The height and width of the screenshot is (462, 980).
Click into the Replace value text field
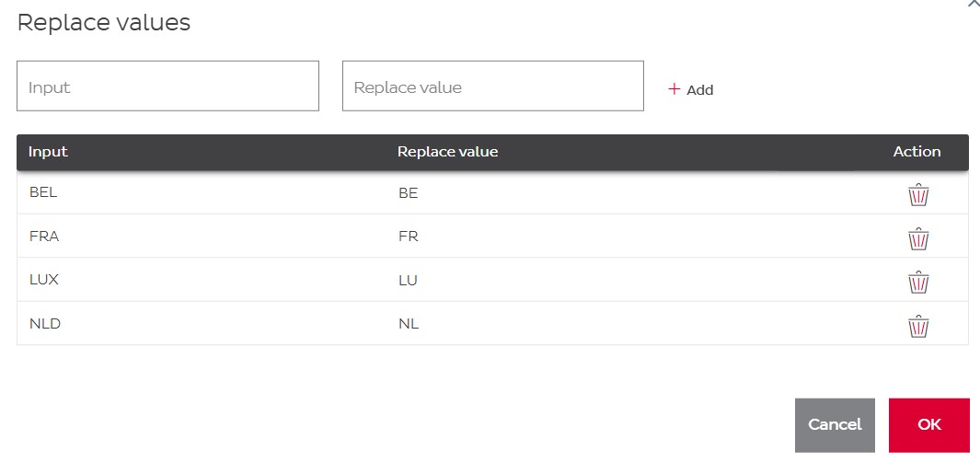click(x=492, y=87)
